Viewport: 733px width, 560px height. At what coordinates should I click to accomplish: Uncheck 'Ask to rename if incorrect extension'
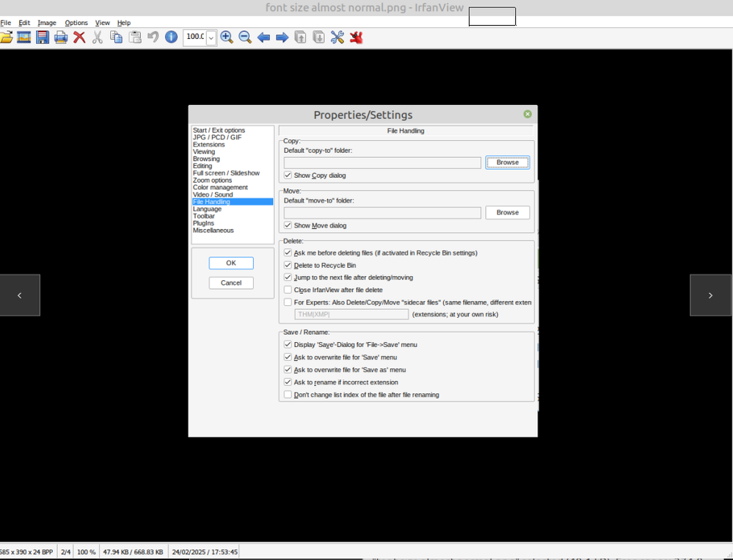click(288, 382)
